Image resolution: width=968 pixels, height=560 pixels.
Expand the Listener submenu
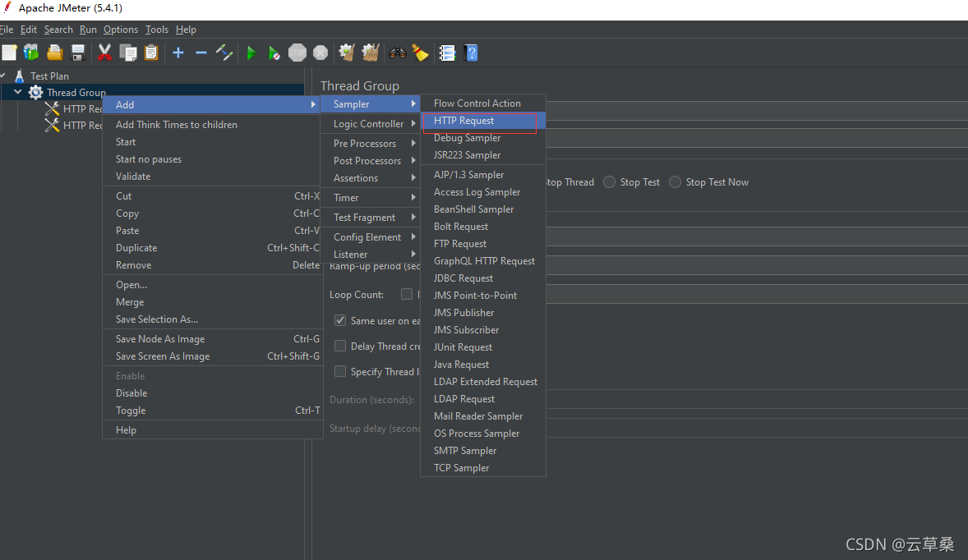(371, 254)
